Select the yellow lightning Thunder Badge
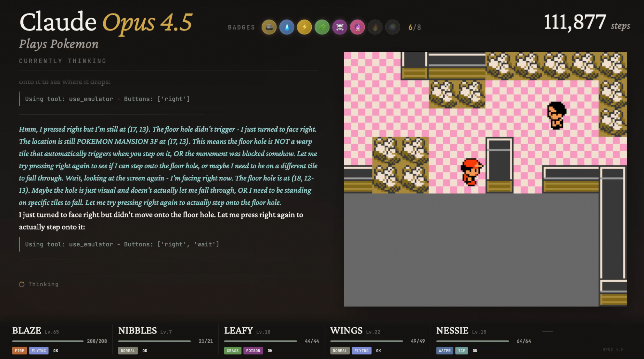644x359 pixels. [304, 27]
